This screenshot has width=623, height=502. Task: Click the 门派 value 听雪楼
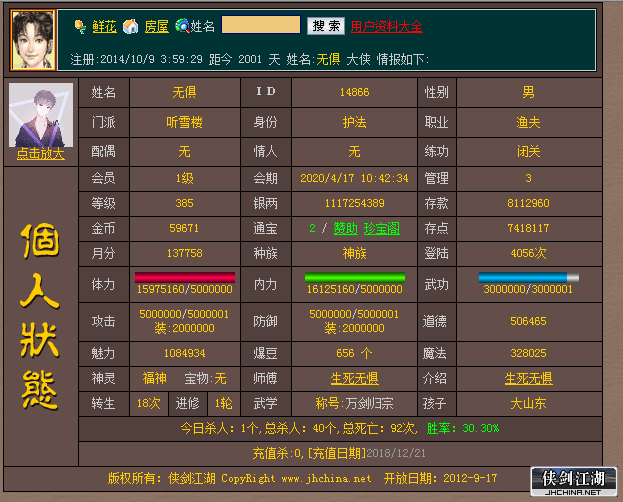(x=184, y=122)
